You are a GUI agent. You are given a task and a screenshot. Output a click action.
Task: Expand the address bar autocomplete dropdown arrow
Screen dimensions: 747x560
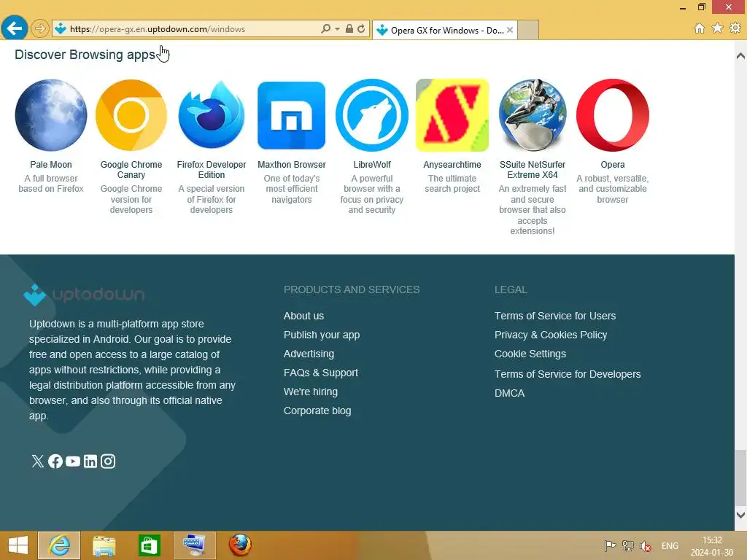pos(337,28)
